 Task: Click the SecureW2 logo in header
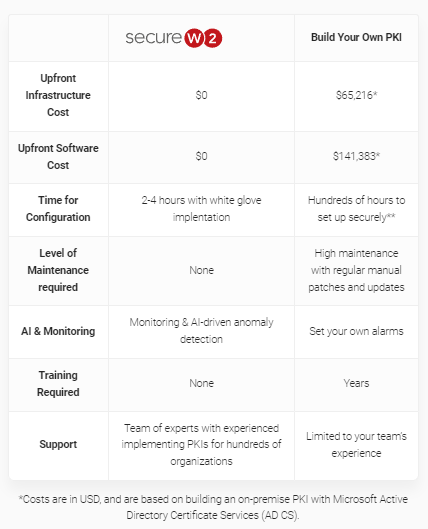pos(174,38)
